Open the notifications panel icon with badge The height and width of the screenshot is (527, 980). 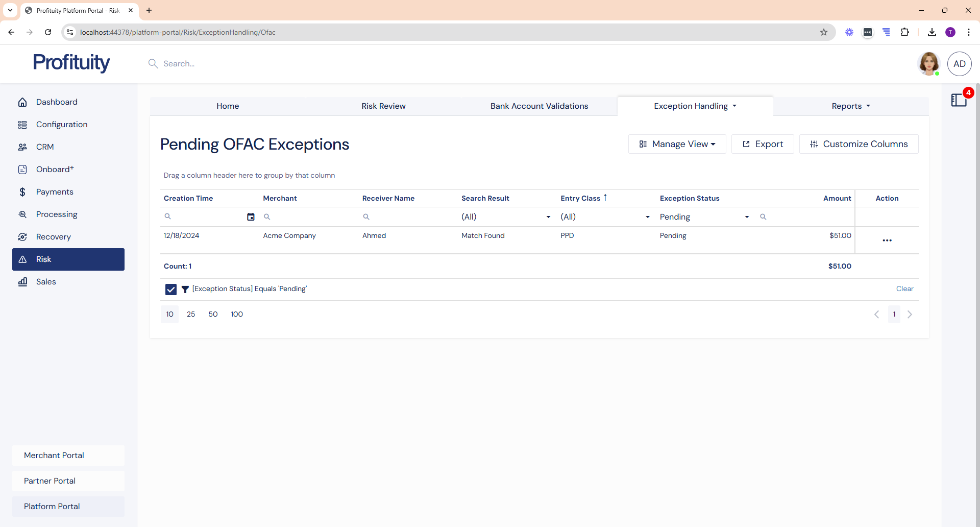point(959,100)
